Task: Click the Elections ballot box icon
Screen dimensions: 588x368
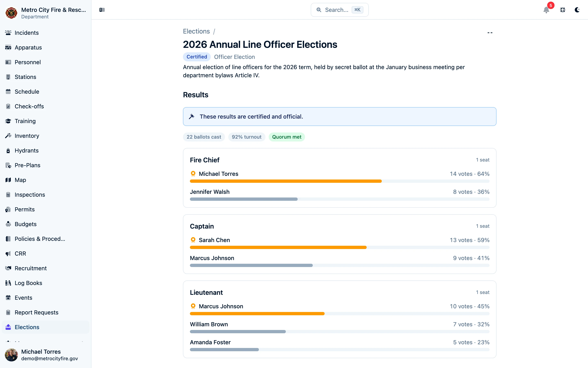Action: (8, 327)
